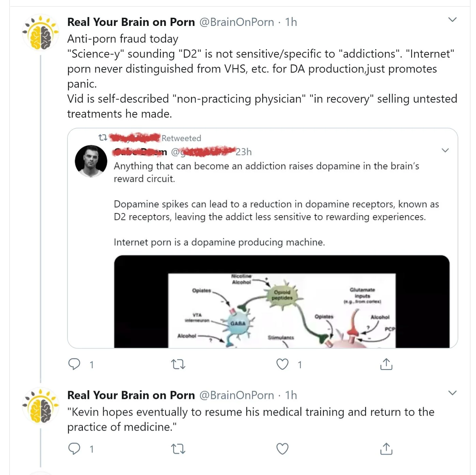
Task: Open more options for second tweet
Action: click(x=452, y=393)
